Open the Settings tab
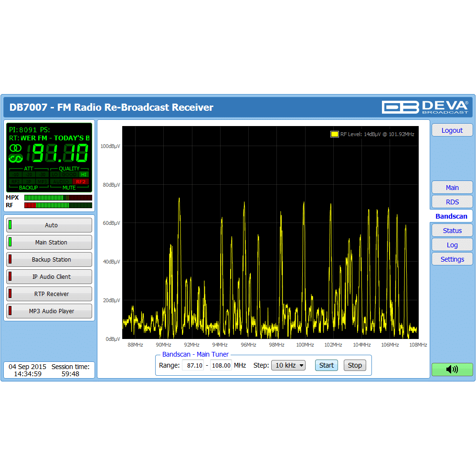This screenshot has width=476, height=476. coord(452,259)
